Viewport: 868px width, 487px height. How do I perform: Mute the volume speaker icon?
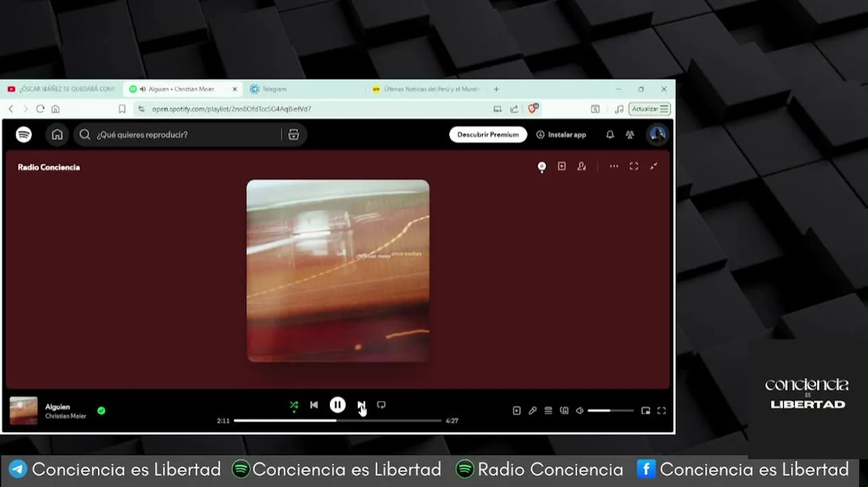pyautogui.click(x=580, y=411)
